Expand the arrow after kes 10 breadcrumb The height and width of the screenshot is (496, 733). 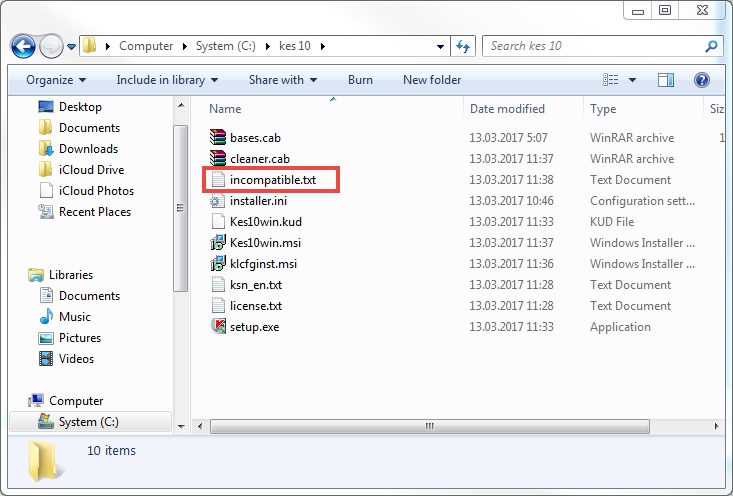coord(323,46)
